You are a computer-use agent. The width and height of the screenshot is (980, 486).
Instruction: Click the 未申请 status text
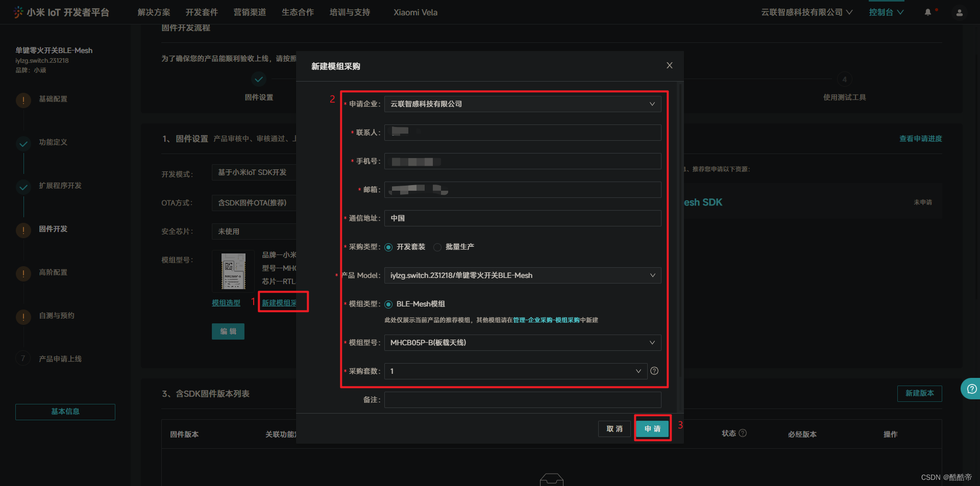(923, 202)
